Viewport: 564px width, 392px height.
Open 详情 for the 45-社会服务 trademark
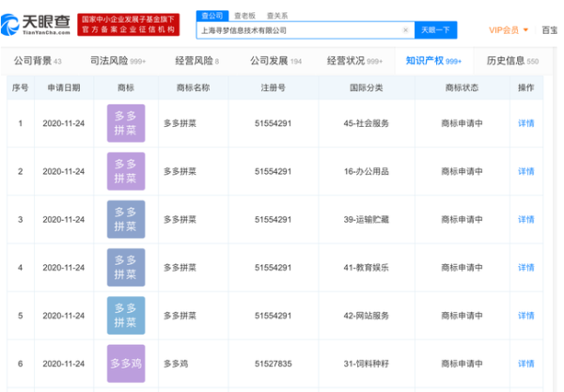(525, 123)
